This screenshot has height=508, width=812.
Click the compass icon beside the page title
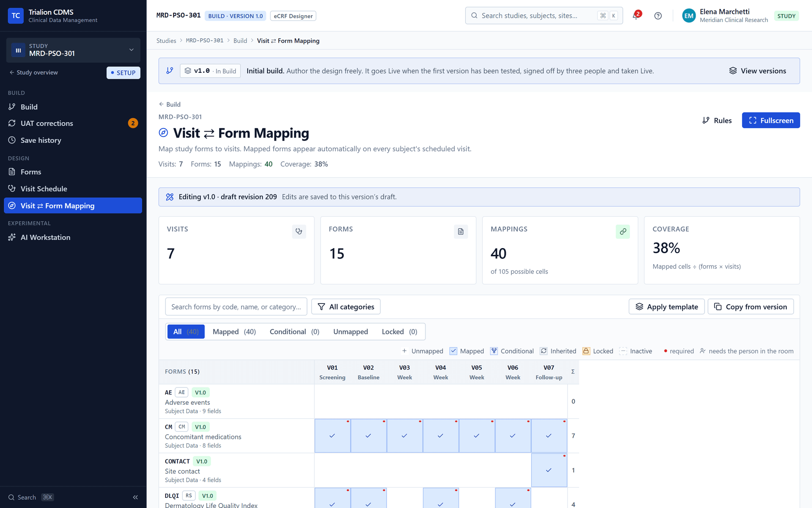pos(163,133)
